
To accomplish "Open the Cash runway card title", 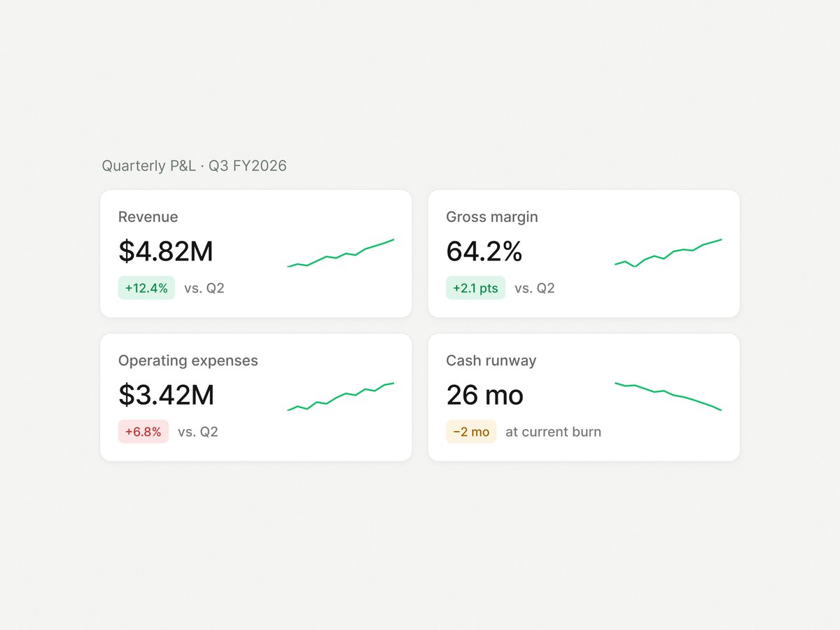I will (x=491, y=360).
